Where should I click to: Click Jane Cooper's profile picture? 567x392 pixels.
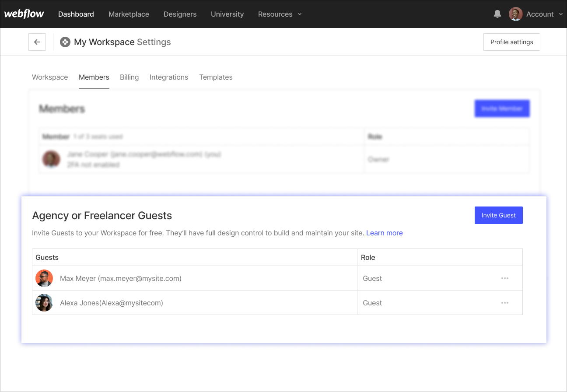pyautogui.click(x=51, y=159)
